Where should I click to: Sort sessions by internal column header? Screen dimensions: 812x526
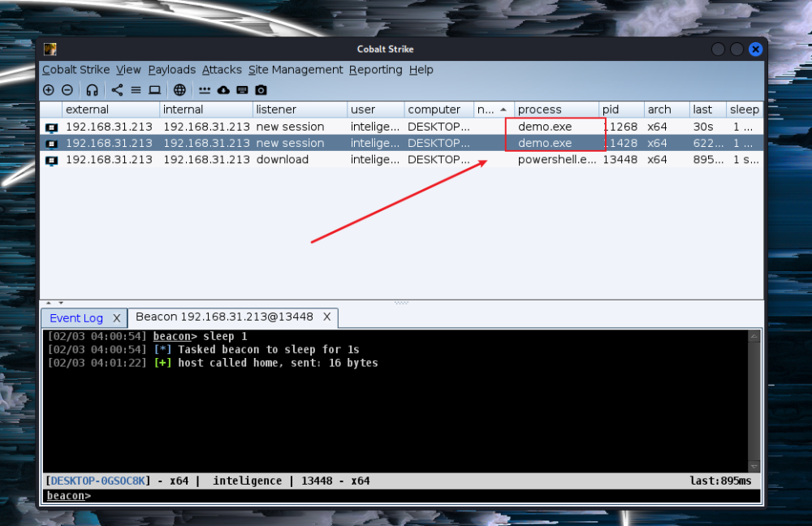click(206, 110)
